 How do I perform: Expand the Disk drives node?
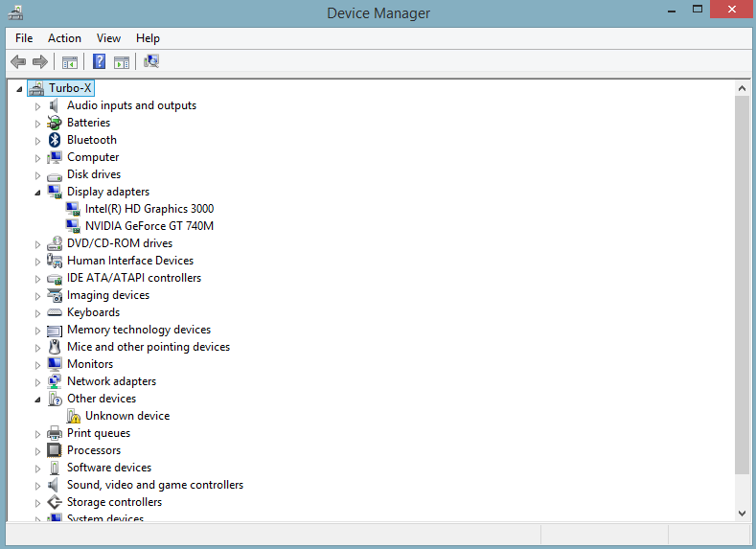[x=38, y=174]
